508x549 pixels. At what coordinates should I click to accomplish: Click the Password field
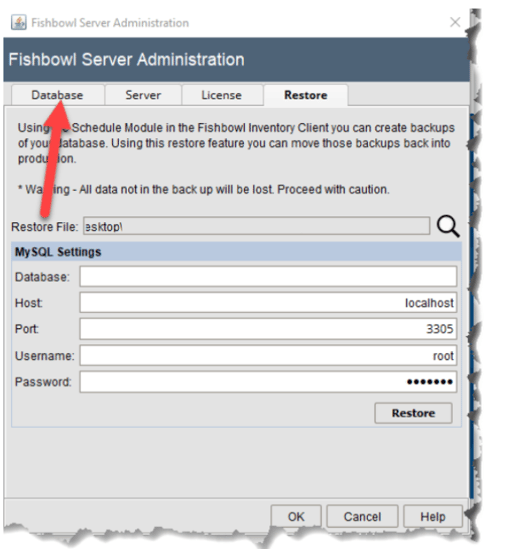click(268, 382)
